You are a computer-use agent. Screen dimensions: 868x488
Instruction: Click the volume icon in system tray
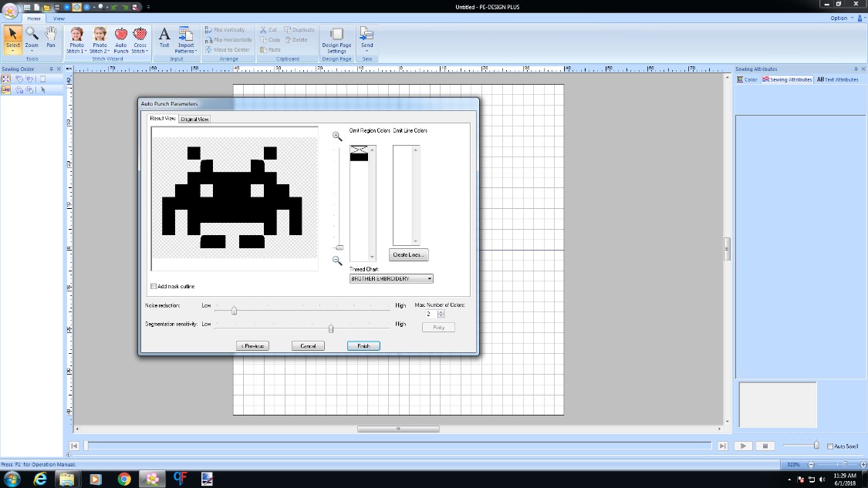(822, 480)
